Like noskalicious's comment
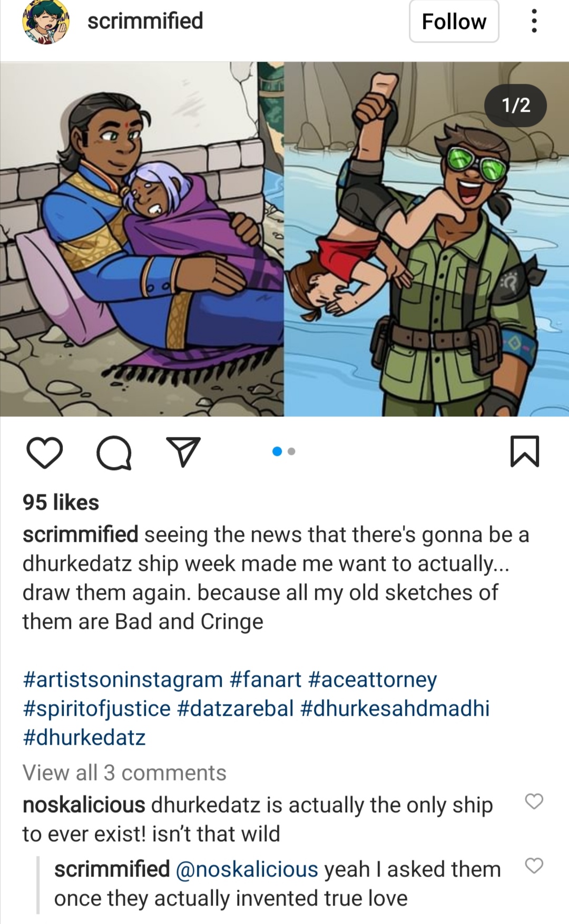This screenshot has height=924, width=569. pos(534,801)
